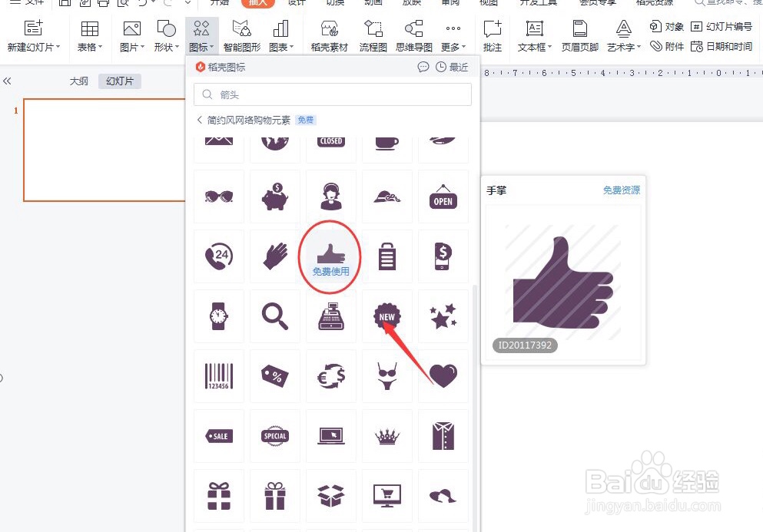Open the 图片 picture dropdown
Screen dimensions: 763x532
132,47
